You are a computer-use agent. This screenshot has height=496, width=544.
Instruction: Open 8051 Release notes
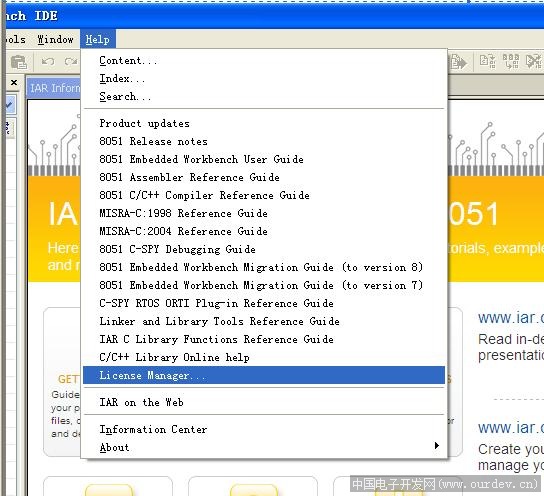pyautogui.click(x=264, y=142)
